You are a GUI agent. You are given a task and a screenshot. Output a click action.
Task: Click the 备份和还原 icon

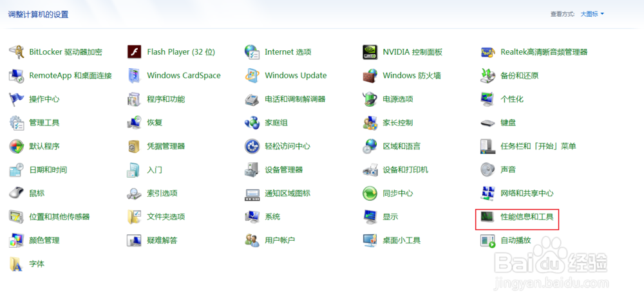pos(488,75)
